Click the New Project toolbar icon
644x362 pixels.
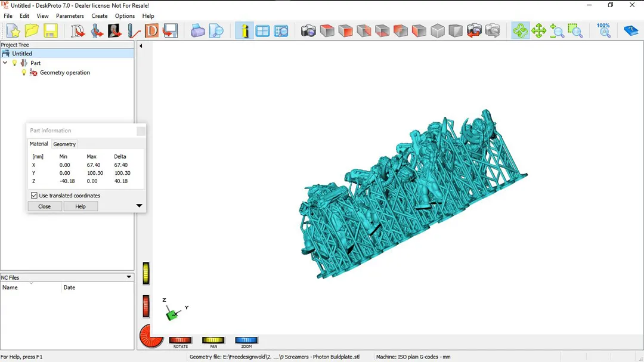(x=13, y=31)
